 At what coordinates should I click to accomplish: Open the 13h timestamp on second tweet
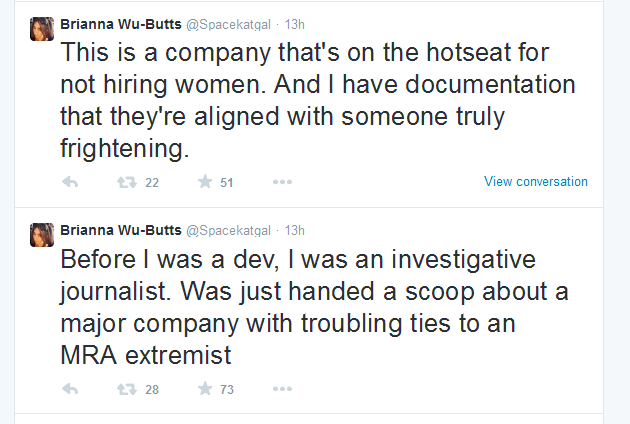[295, 231]
